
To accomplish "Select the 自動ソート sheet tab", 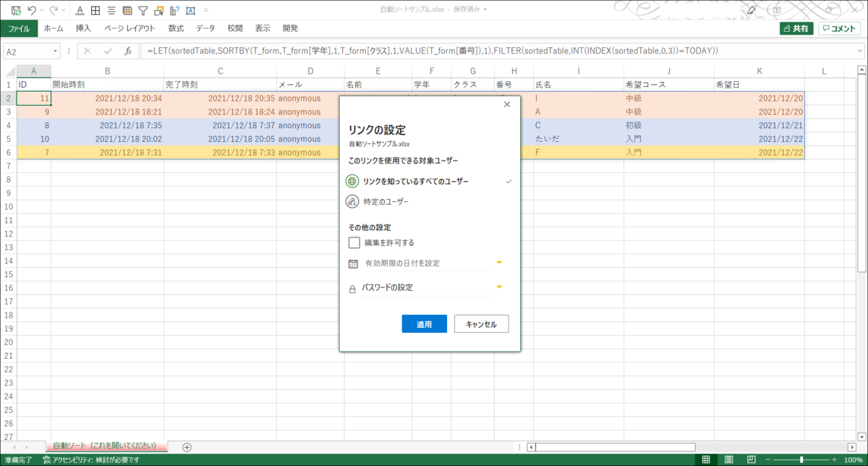I will [x=105, y=447].
